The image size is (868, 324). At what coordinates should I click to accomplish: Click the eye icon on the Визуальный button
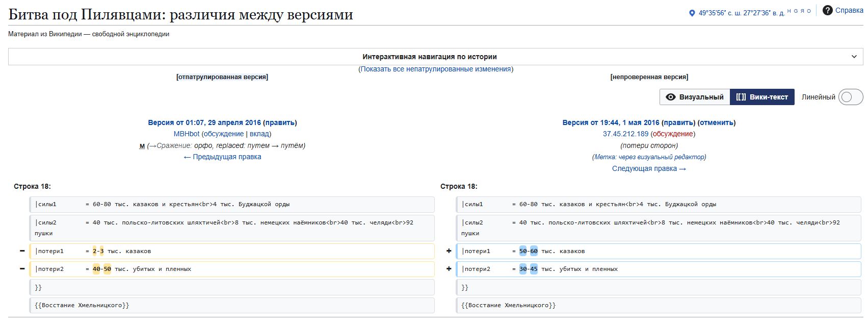click(x=671, y=97)
